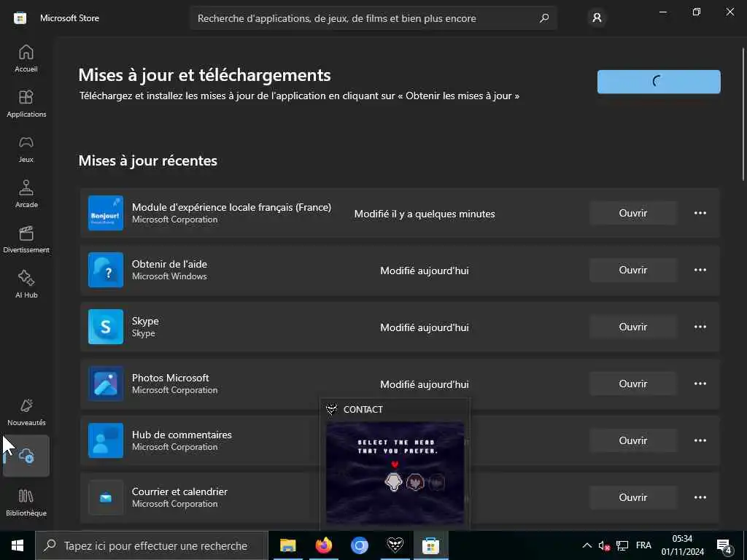Click the Microsoft Store logo icon
The height and width of the screenshot is (560, 747).
20,18
